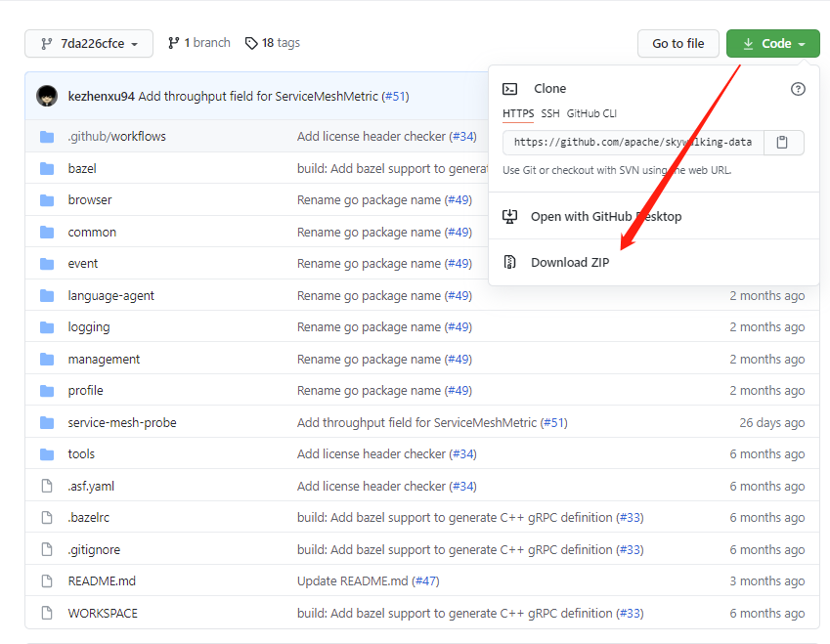The height and width of the screenshot is (644, 830).
Task: Click the folder icon next to .github/workflows
Action: pos(47,137)
